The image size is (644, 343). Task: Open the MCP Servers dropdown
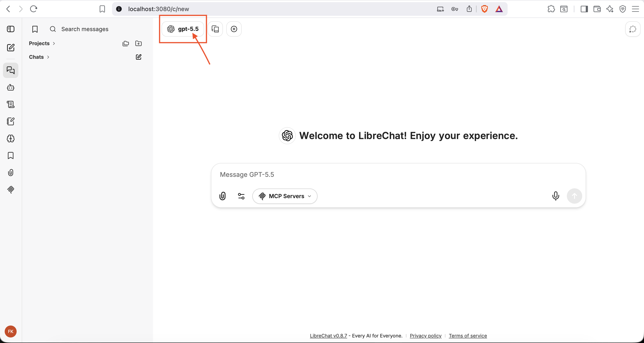[x=285, y=196]
